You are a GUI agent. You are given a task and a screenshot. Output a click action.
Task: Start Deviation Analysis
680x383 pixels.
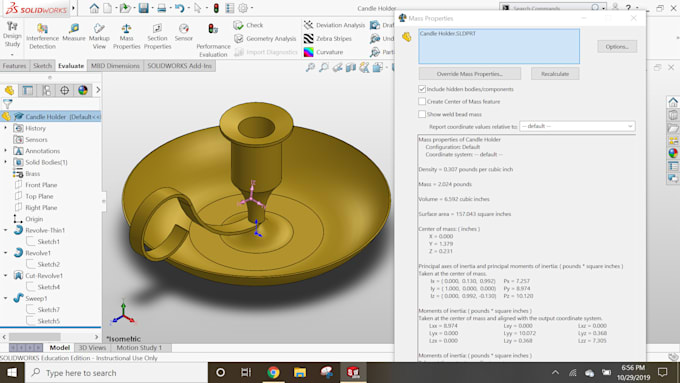pos(334,25)
